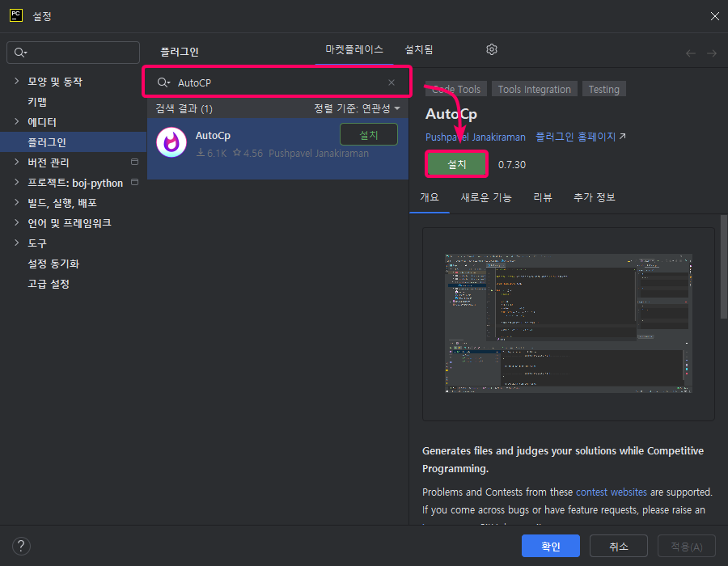Open the contest websites link
The height and width of the screenshot is (566, 728).
pyautogui.click(x=612, y=492)
